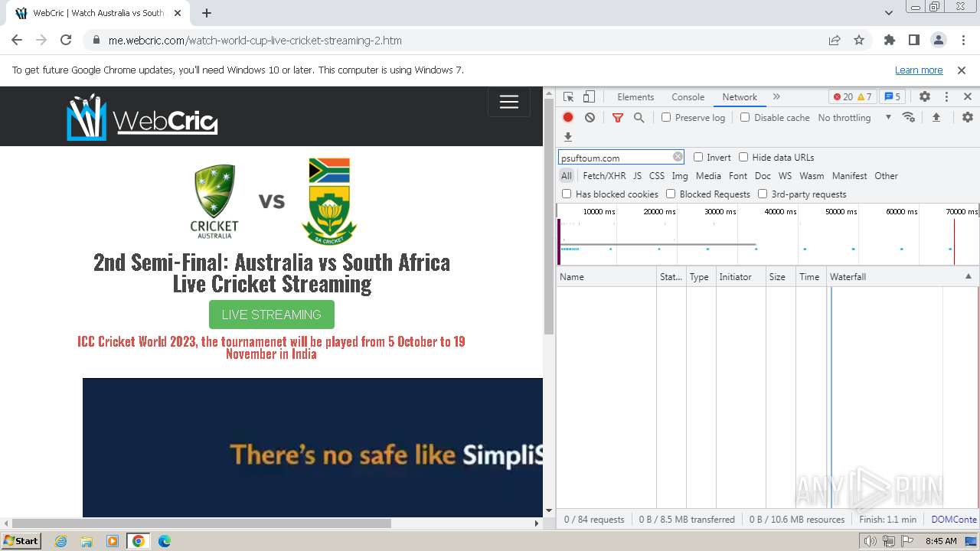Screen dimensions: 980x551
Task: Bookmark this page with the star icon
Action: [859, 41]
